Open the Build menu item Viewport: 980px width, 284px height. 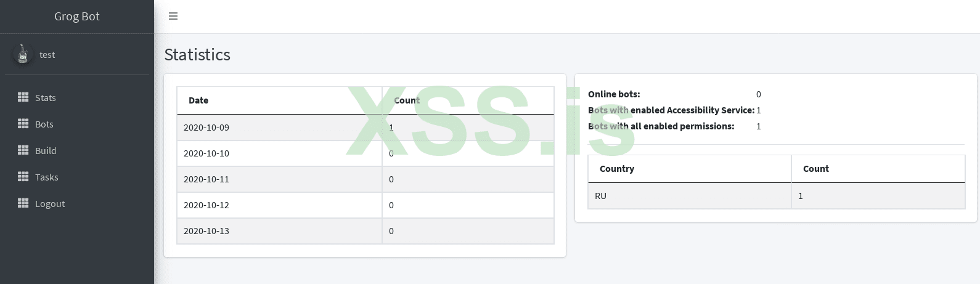pyautogui.click(x=46, y=151)
